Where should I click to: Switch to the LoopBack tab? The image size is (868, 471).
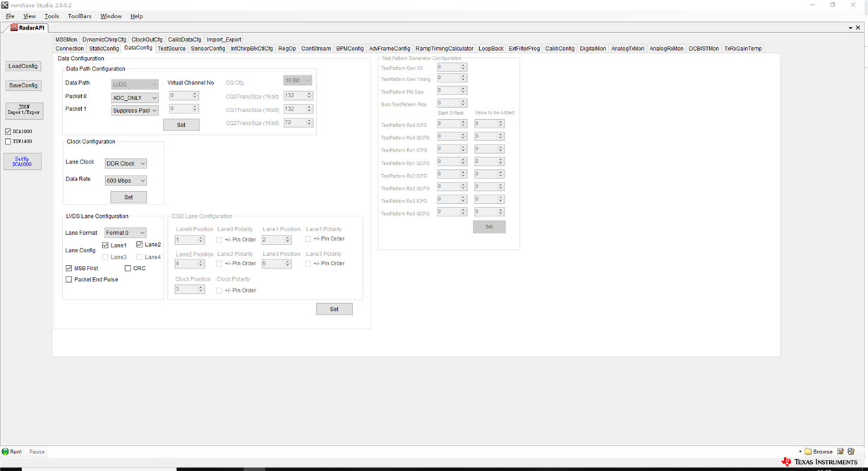click(x=491, y=49)
